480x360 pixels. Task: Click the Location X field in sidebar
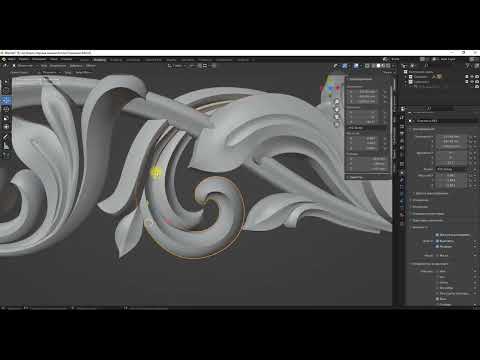click(x=367, y=92)
